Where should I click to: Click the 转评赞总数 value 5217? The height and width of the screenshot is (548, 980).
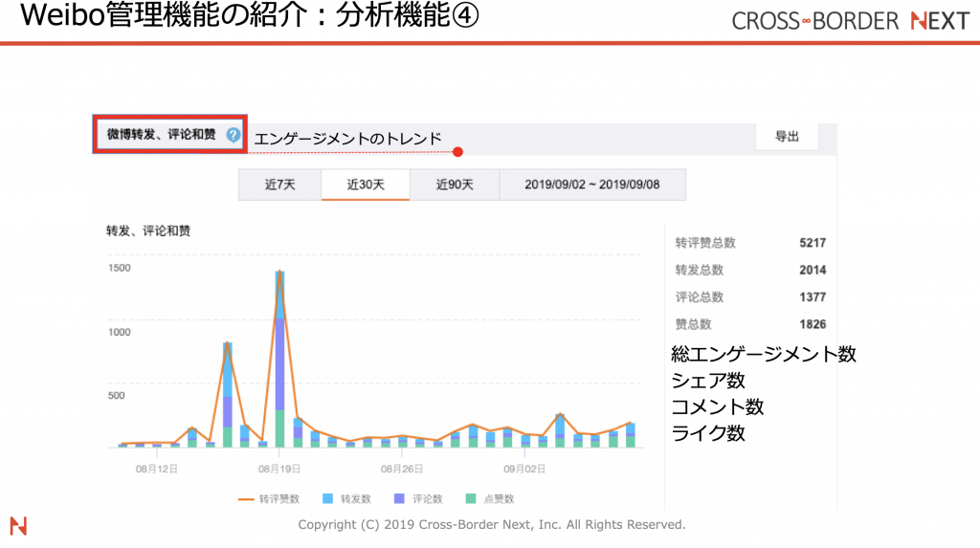coord(813,243)
